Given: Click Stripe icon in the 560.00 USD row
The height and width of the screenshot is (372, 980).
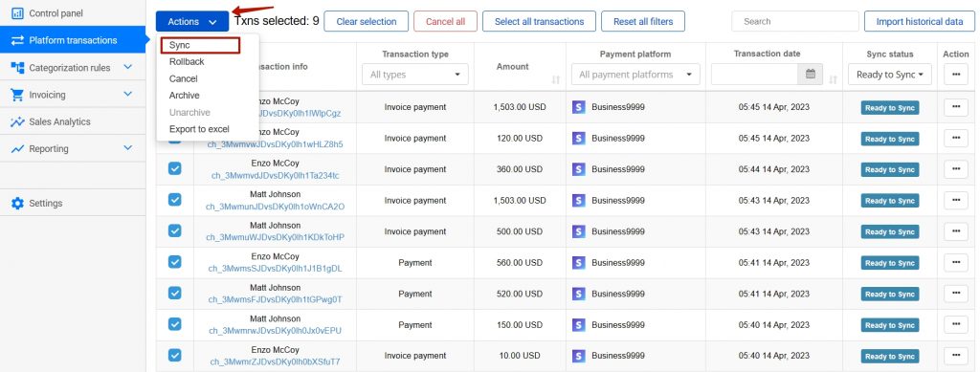Looking at the screenshot, I should (x=579, y=263).
